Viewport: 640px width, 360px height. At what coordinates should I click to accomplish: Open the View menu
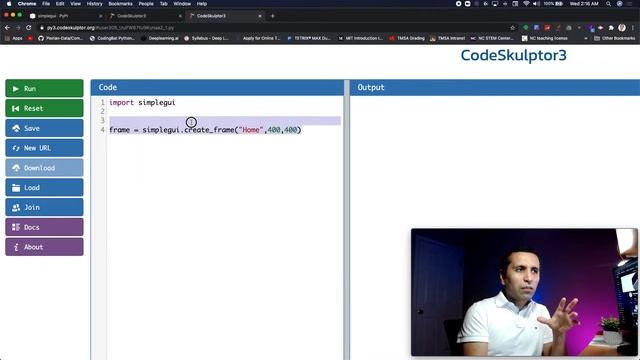(75, 4)
